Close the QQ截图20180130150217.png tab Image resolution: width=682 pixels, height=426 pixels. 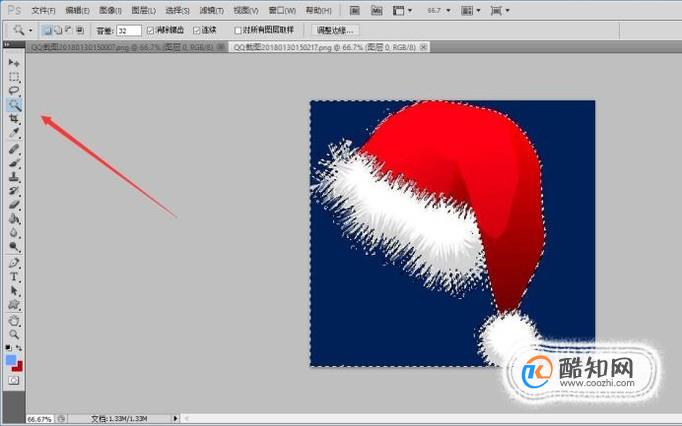tap(424, 47)
